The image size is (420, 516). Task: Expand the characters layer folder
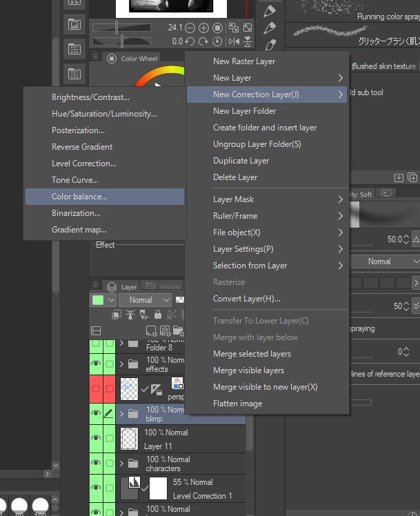tap(121, 464)
